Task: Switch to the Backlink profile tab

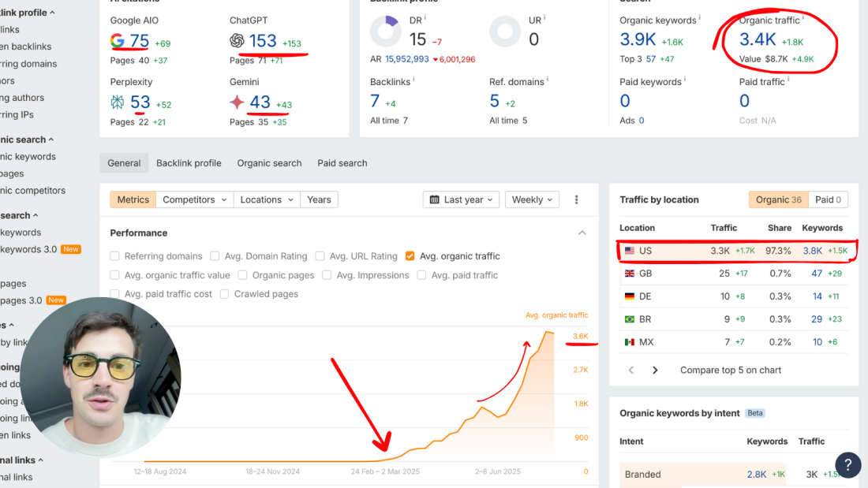Action: point(189,163)
